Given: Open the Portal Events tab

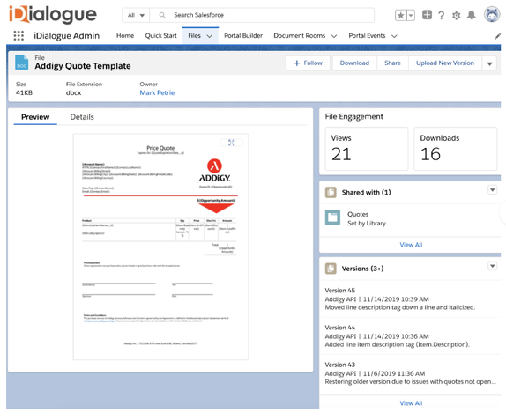Looking at the screenshot, I should 367,36.
